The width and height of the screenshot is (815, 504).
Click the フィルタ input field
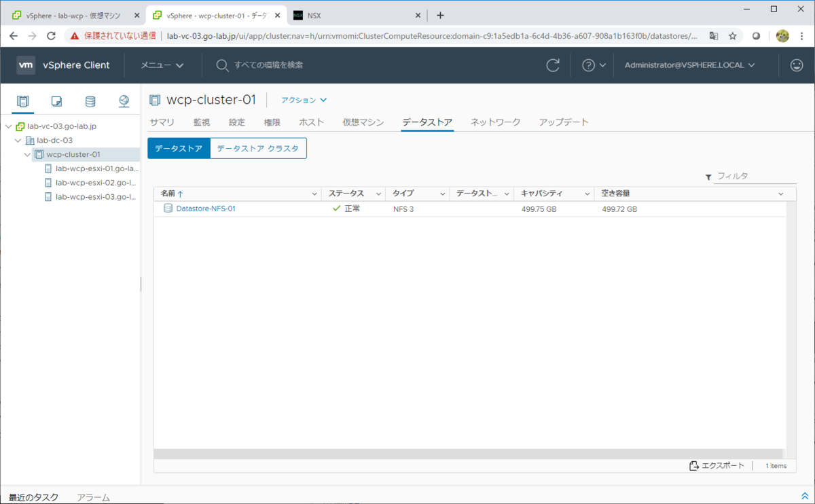tap(755, 176)
